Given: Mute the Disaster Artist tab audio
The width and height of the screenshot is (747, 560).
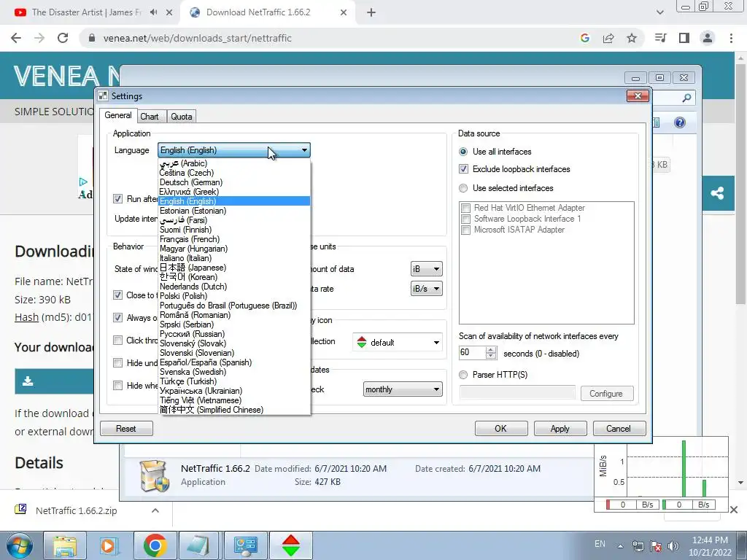Looking at the screenshot, I should point(153,12).
